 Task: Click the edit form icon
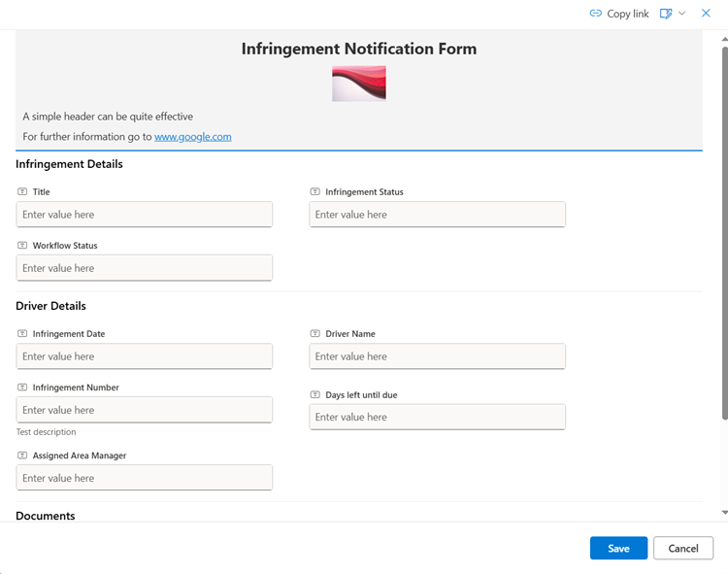click(x=666, y=14)
